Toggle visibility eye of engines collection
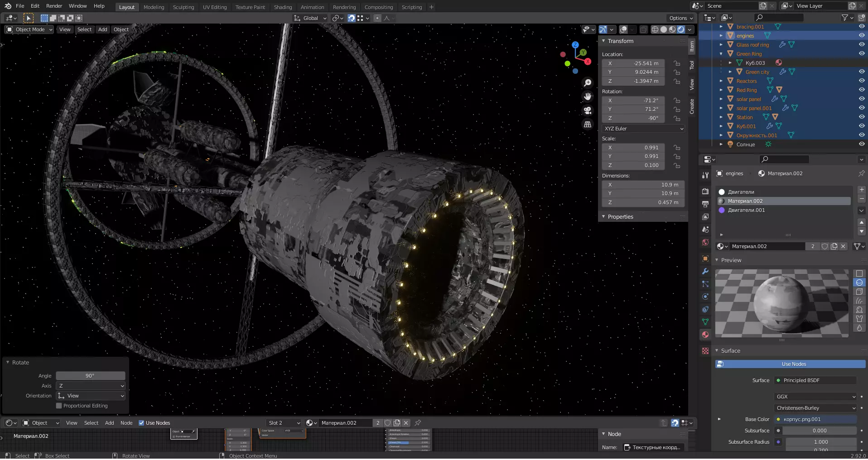 [862, 35]
